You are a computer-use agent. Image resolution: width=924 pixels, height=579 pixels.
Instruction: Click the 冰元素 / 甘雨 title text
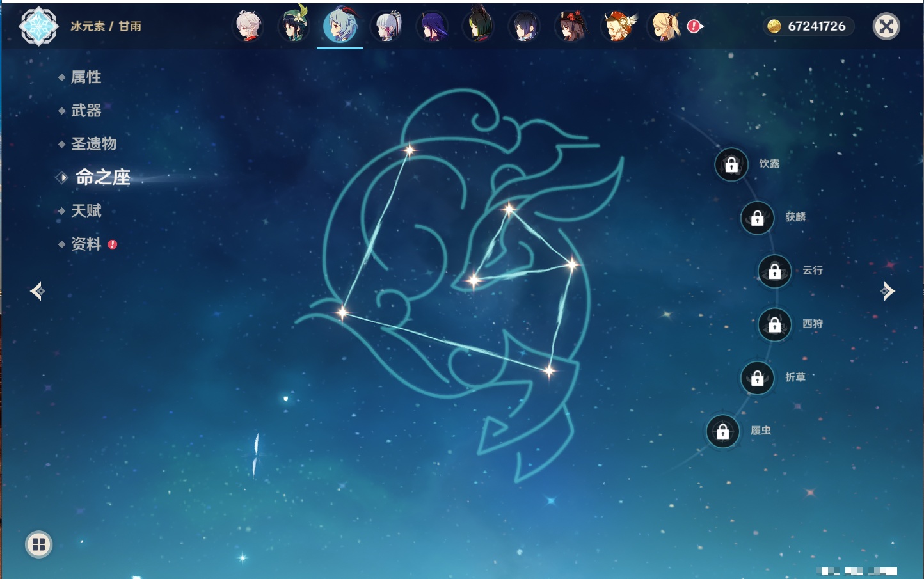click(106, 26)
